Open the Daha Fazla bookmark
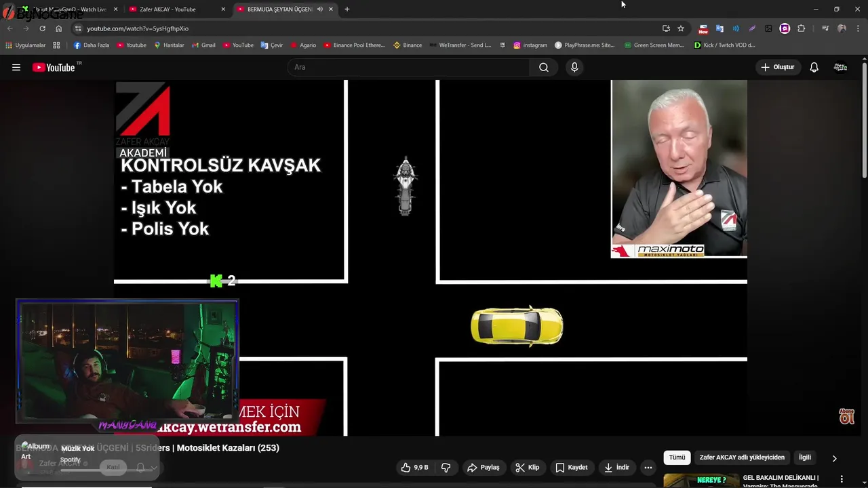This screenshot has width=868, height=488. click(91, 45)
